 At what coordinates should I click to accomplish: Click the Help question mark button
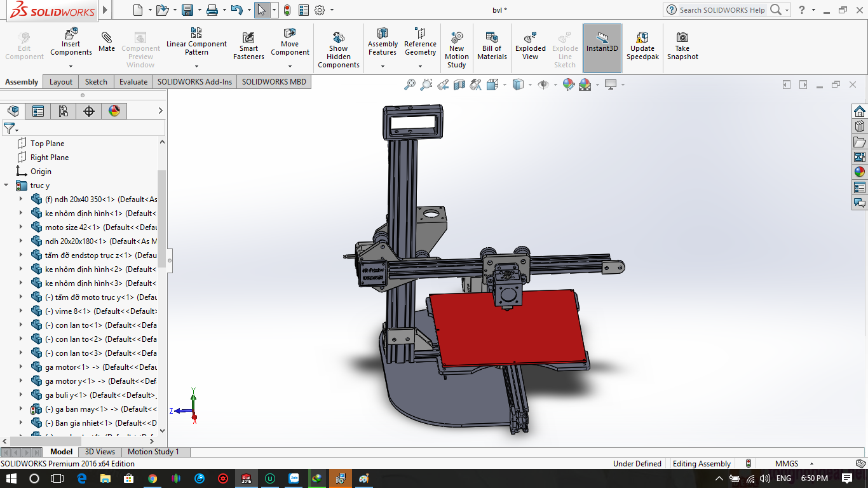point(802,10)
